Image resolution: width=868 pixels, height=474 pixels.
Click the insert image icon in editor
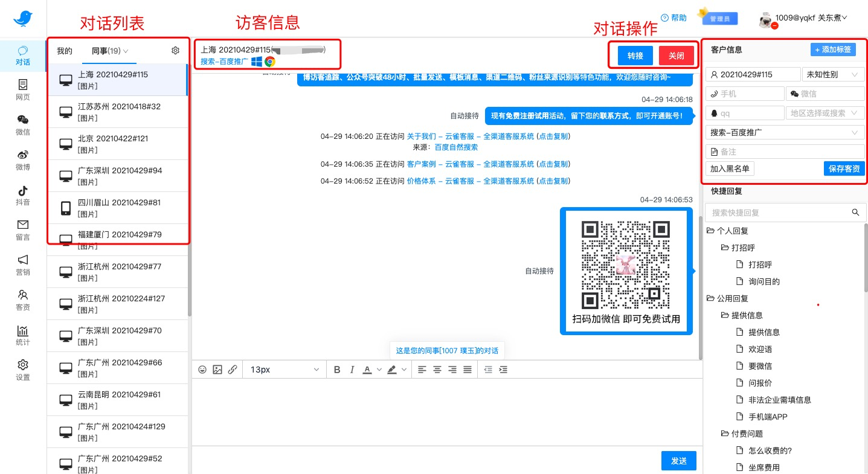217,370
